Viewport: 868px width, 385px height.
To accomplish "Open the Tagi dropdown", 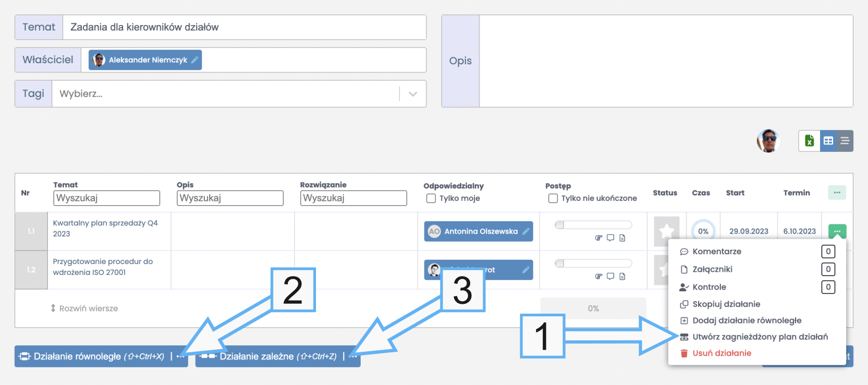I will (412, 94).
